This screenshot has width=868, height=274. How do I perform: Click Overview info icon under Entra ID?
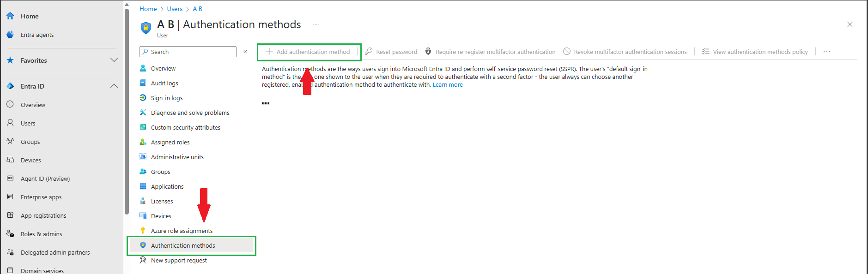point(10,105)
